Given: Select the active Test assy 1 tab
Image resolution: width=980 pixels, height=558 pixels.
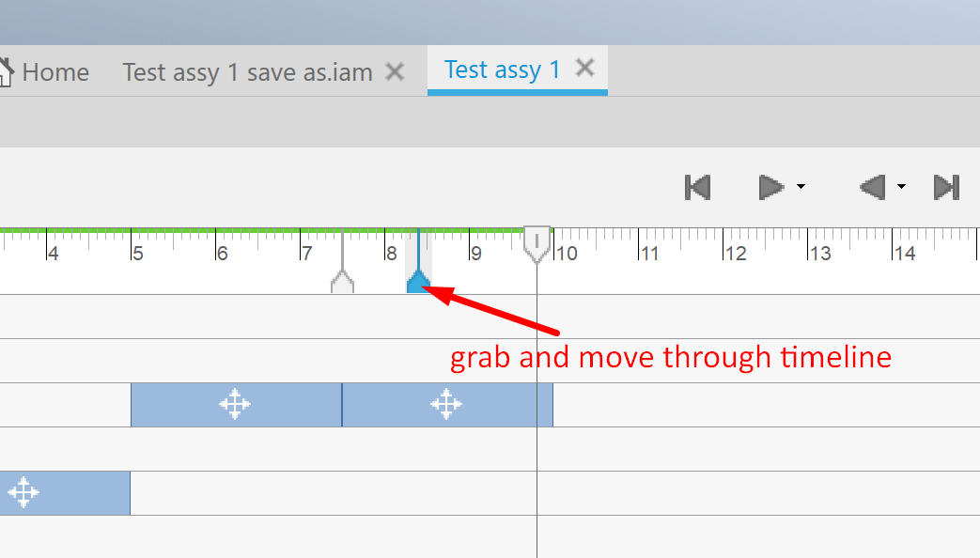Looking at the screenshot, I should (x=502, y=70).
